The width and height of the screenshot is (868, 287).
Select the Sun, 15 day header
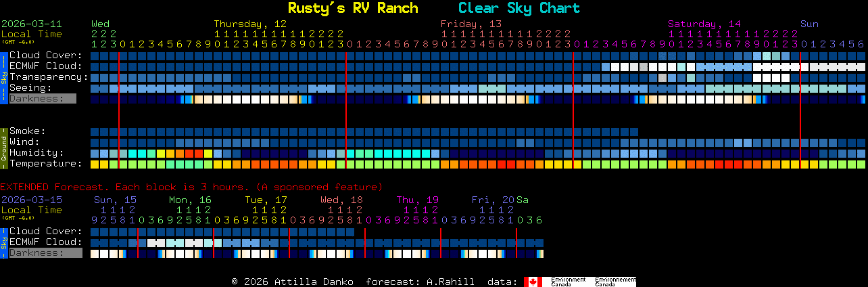click(x=115, y=200)
